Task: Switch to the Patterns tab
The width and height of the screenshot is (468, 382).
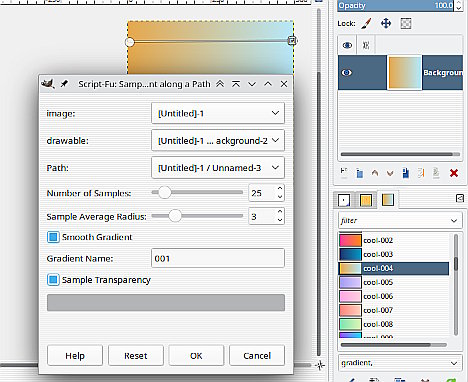Action: click(x=366, y=200)
